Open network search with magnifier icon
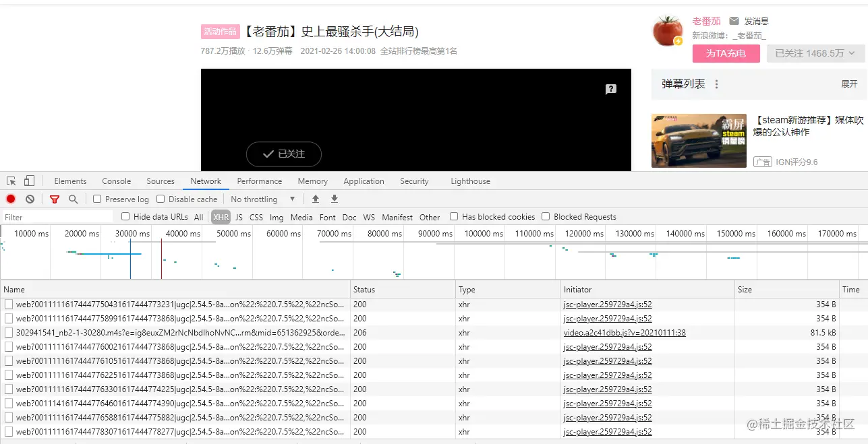The width and height of the screenshot is (868, 444). pyautogui.click(x=73, y=199)
